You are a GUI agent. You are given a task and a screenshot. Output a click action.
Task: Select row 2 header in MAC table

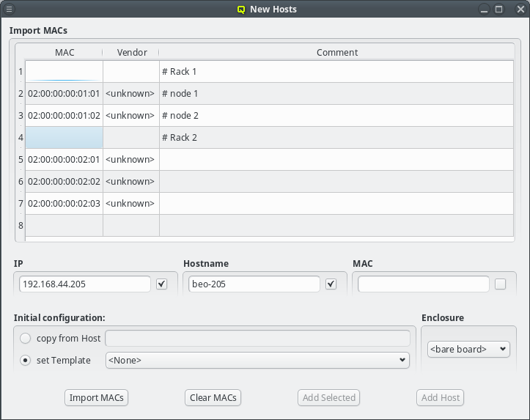pyautogui.click(x=21, y=94)
